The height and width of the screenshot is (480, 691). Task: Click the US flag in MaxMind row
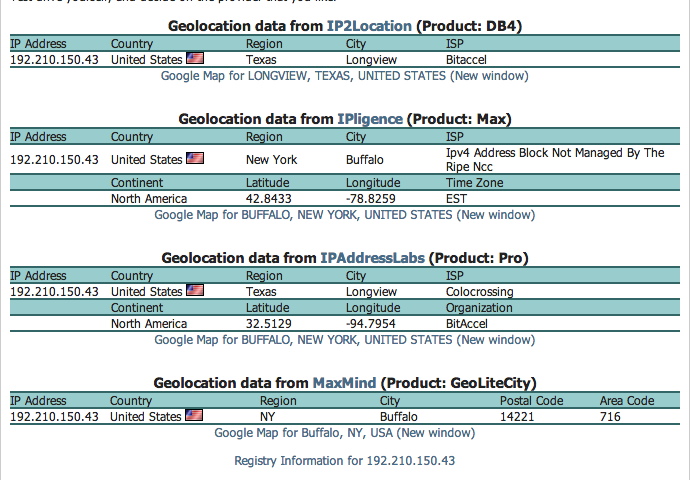pyautogui.click(x=194, y=415)
